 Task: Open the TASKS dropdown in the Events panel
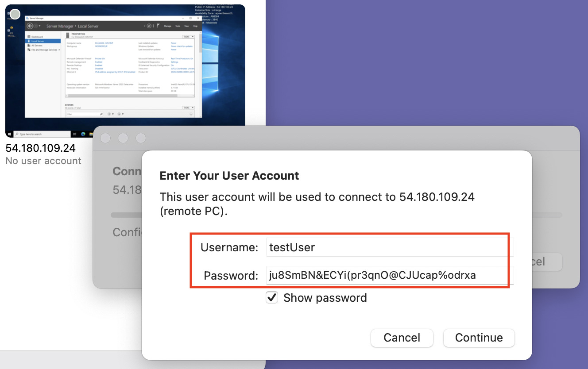pyautogui.click(x=188, y=108)
